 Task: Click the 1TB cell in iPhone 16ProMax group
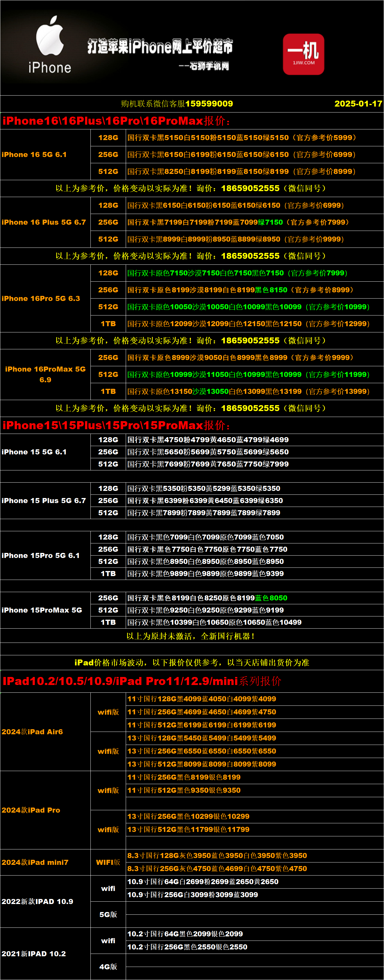108,391
